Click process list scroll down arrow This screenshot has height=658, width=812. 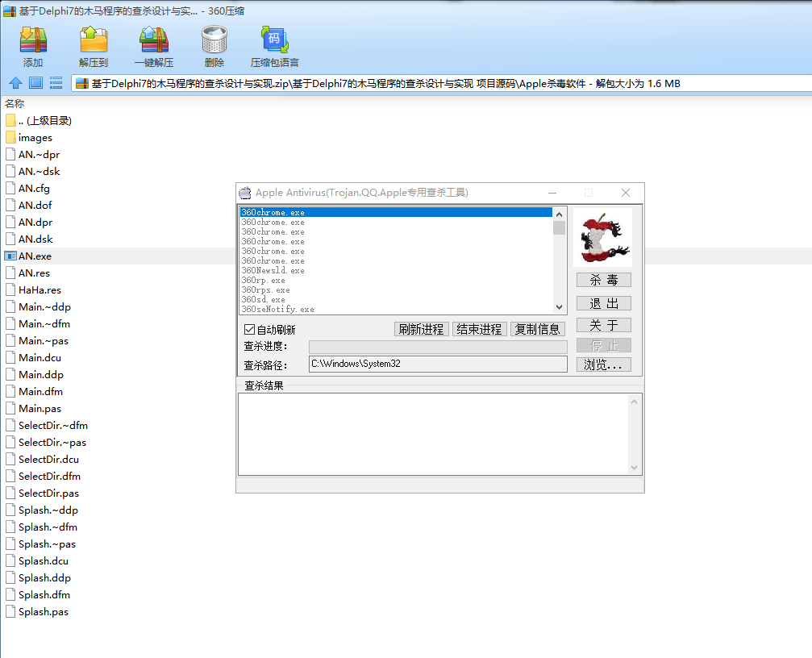559,306
